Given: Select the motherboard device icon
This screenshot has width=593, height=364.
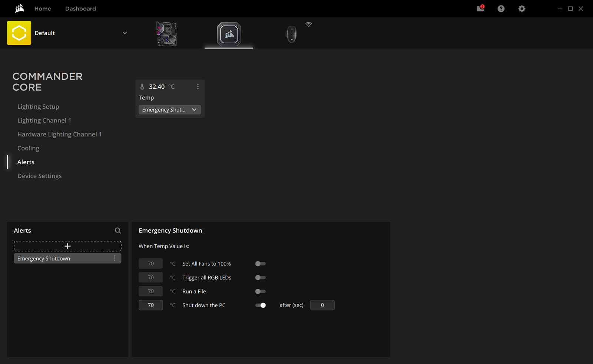Looking at the screenshot, I should [x=167, y=34].
